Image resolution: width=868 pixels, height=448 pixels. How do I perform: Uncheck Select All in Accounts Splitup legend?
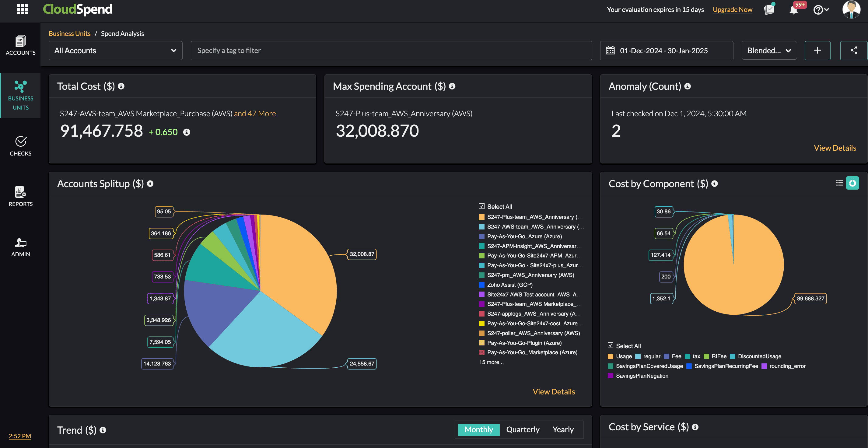[x=481, y=206]
